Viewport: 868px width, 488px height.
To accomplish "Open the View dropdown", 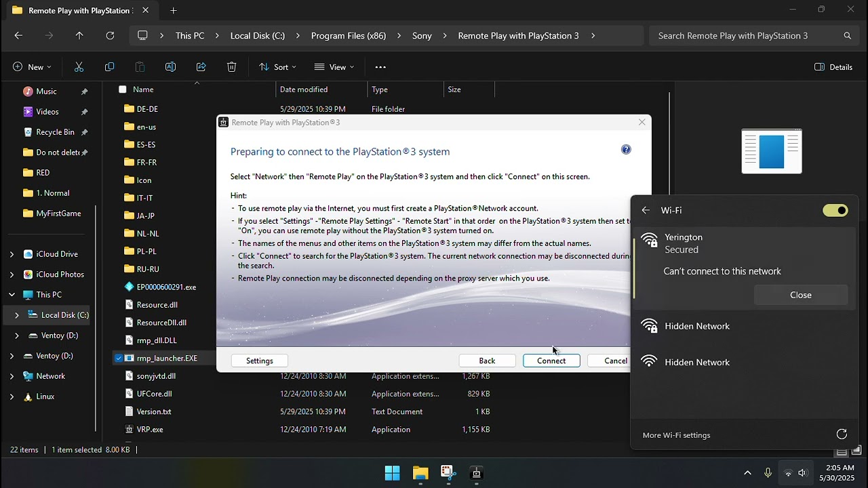I will click(x=334, y=66).
